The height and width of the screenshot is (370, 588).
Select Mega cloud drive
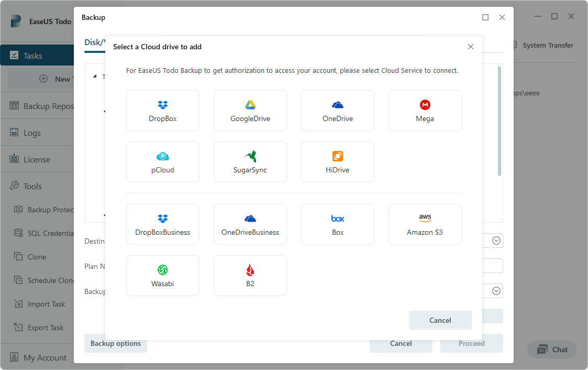pos(425,111)
